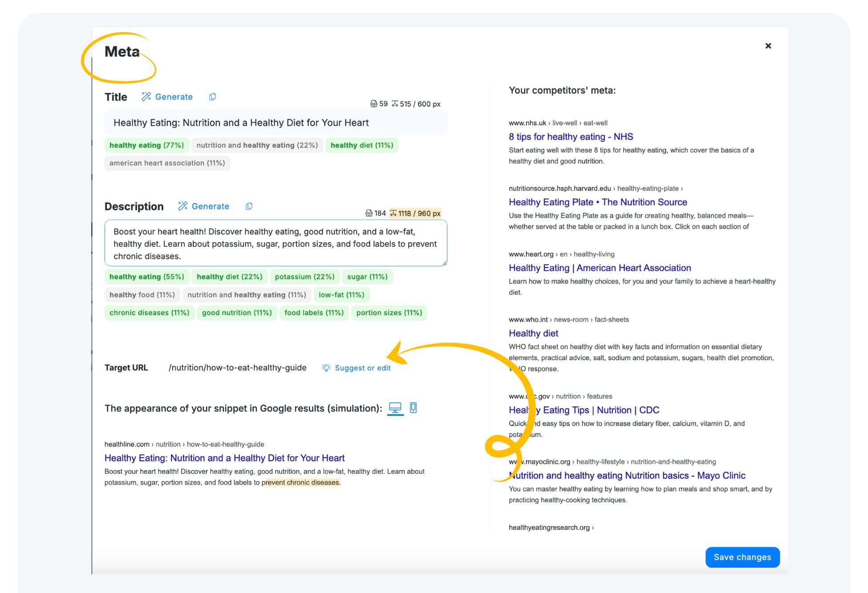
Task: Click the magic wand icon beside Title Generate
Action: 146,97
